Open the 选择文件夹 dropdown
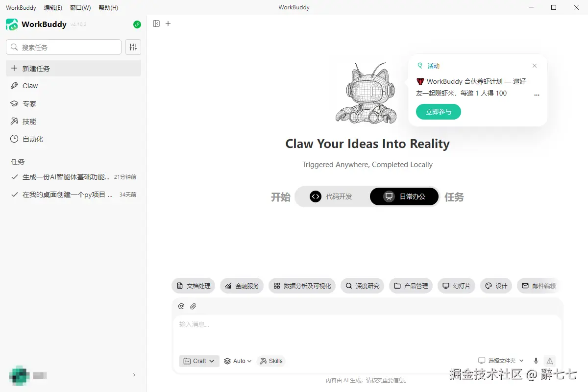 501,361
